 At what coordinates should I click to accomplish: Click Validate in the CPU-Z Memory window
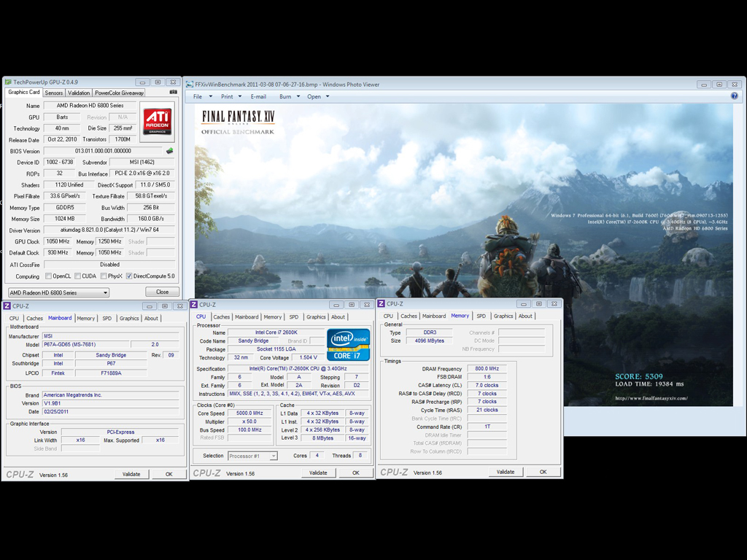coord(506,472)
